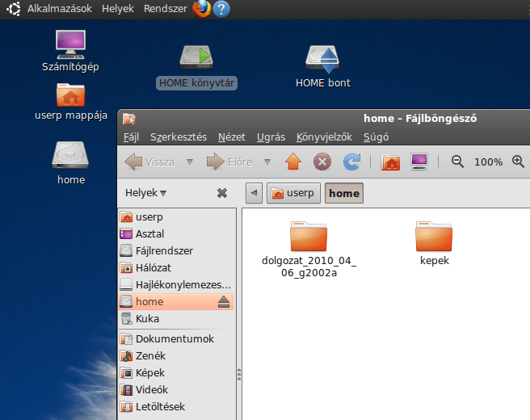Viewport: 530px width, 420px height.
Task: Select Kuka in the places sidebar
Action: (147, 319)
